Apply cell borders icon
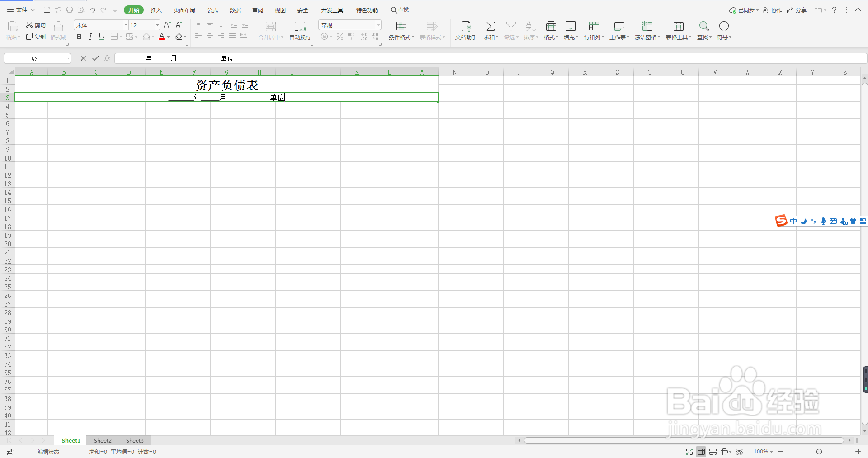The image size is (868, 458). 114,37
